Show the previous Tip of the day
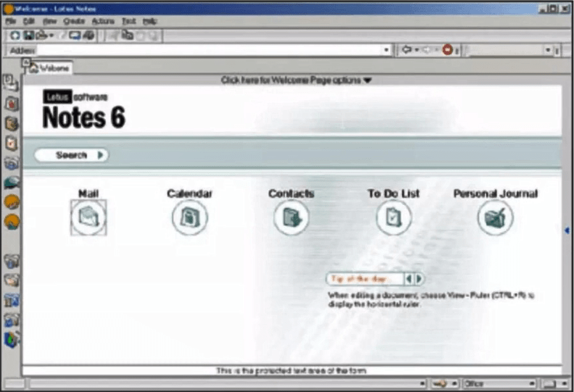The image size is (574, 392). 409,279
